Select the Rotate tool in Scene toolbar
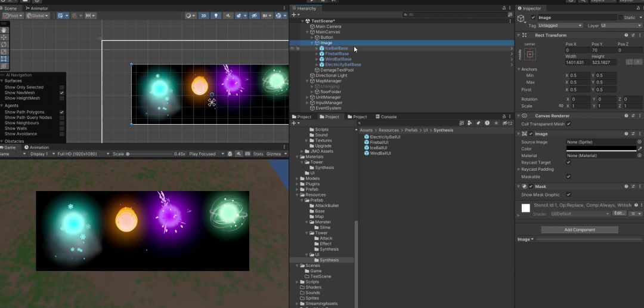Screen dimensions: 644x308 coord(4,44)
